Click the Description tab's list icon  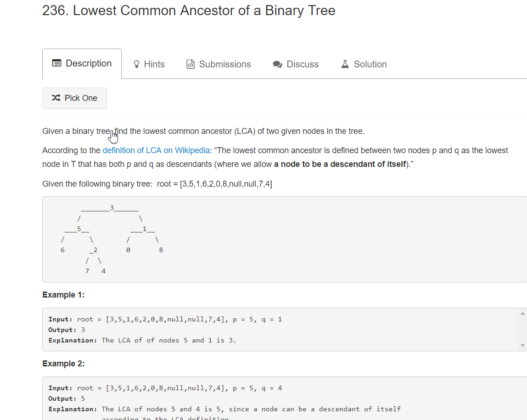[57, 64]
